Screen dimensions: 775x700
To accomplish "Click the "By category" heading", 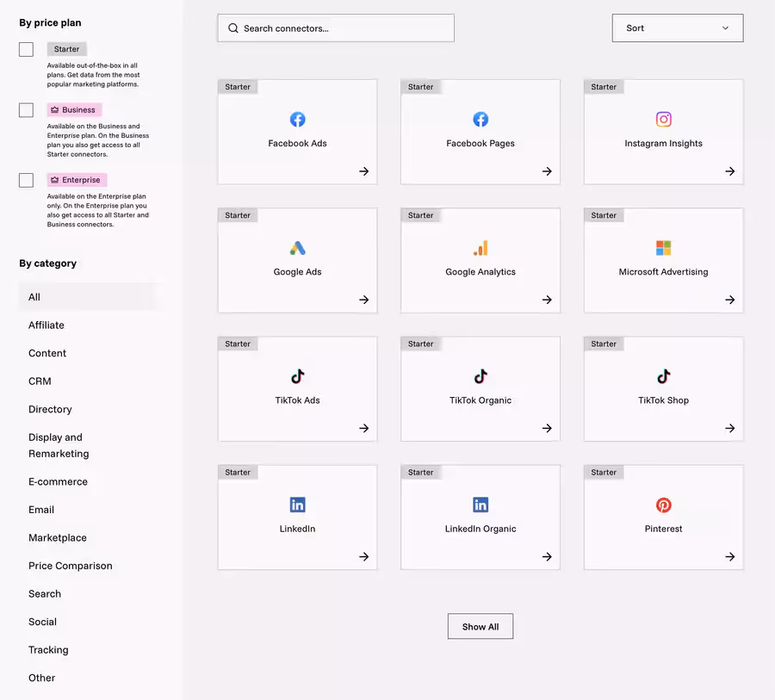I will pyautogui.click(x=48, y=263).
